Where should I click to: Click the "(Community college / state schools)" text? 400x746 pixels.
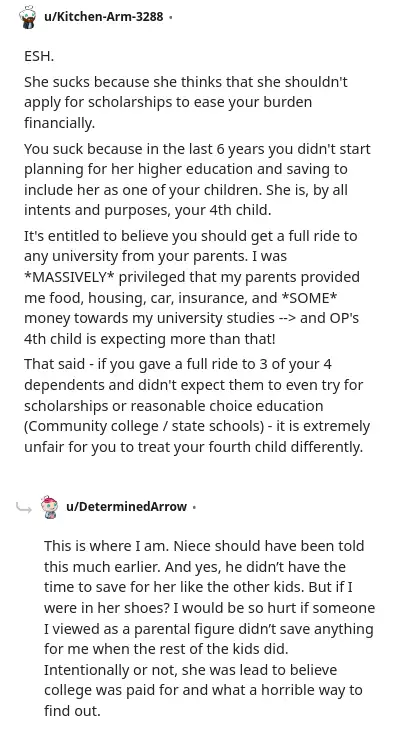[x=144, y=426]
